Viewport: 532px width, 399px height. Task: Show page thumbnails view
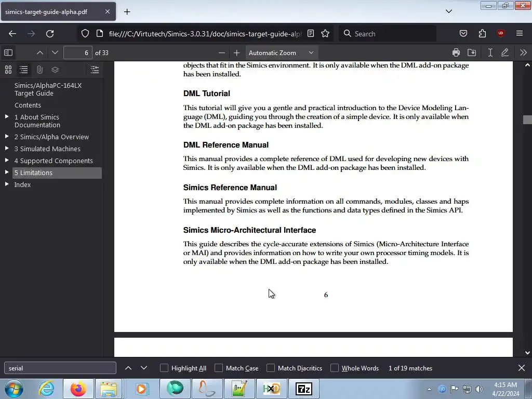click(8, 70)
